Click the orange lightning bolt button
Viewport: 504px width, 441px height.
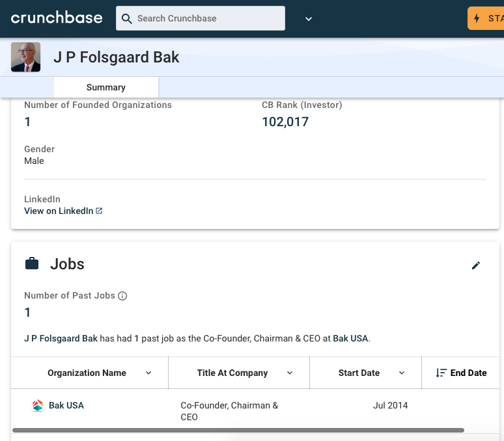point(485,18)
